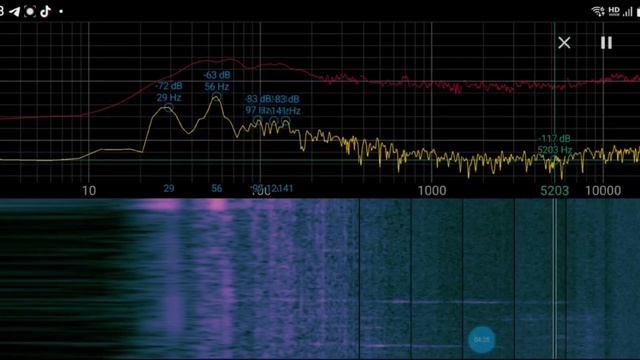Image resolution: width=640 pixels, height=360 pixels.
Task: Select the -63 dB 56 Hz peak label
Action: tap(217, 80)
